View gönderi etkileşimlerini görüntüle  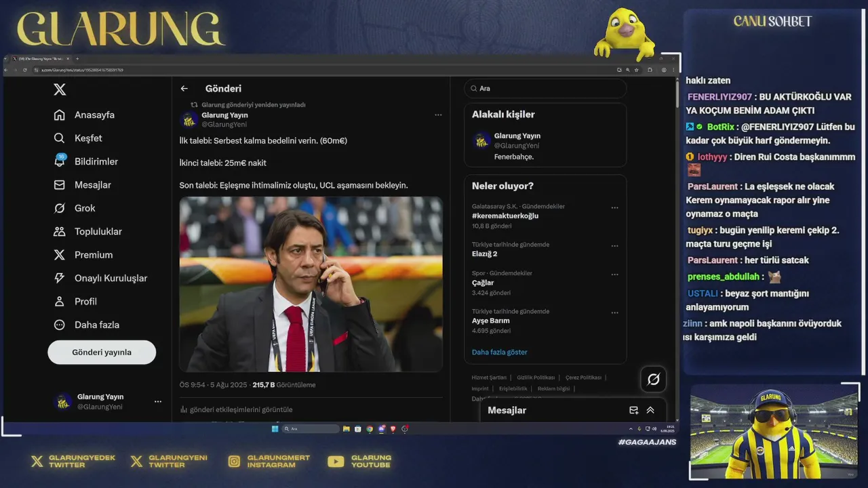coord(237,410)
